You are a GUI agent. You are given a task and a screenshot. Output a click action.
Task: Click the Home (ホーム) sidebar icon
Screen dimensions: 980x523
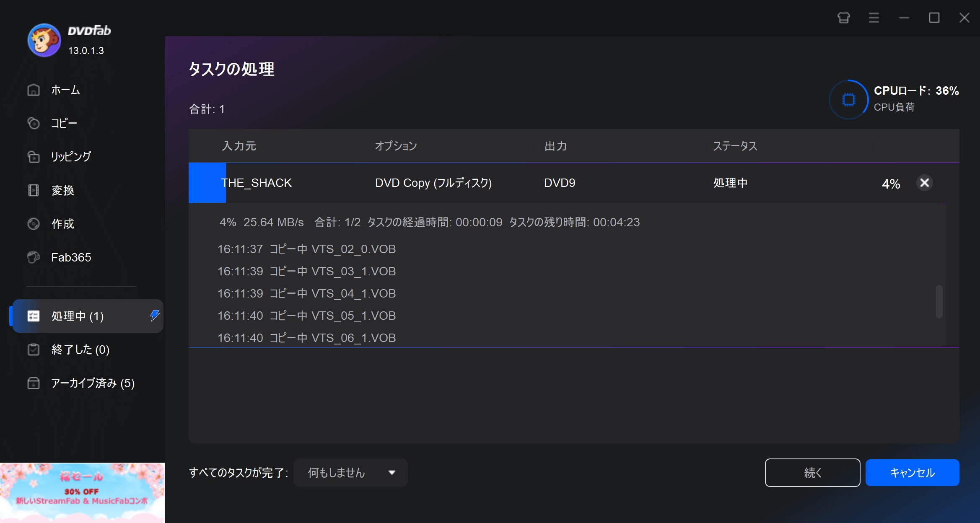pos(34,90)
